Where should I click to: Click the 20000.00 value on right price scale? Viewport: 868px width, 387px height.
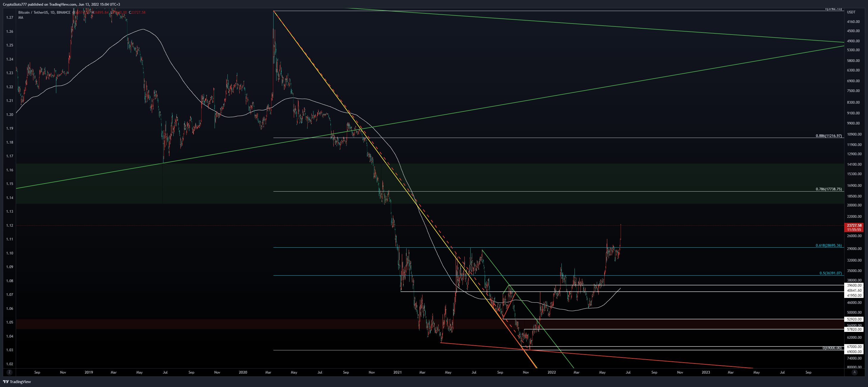click(854, 205)
